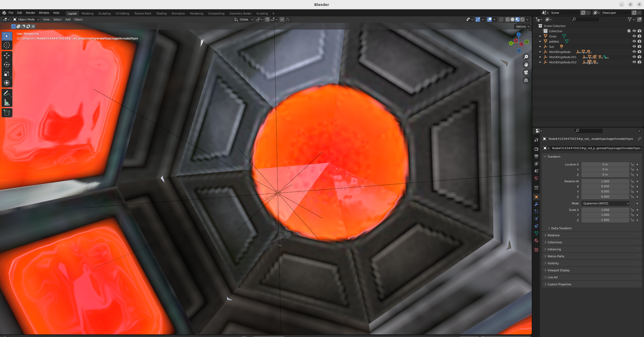Hide the Grass object in viewport
Screen dimensions: 644x337
[x=634, y=36]
